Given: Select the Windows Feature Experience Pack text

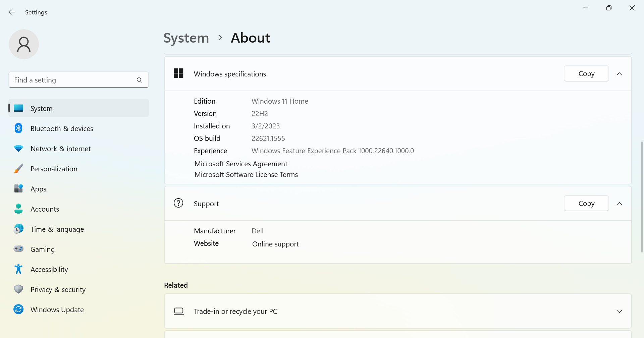Looking at the screenshot, I should (x=333, y=151).
